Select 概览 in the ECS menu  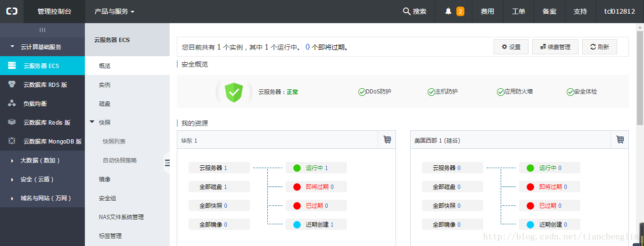(x=127, y=66)
